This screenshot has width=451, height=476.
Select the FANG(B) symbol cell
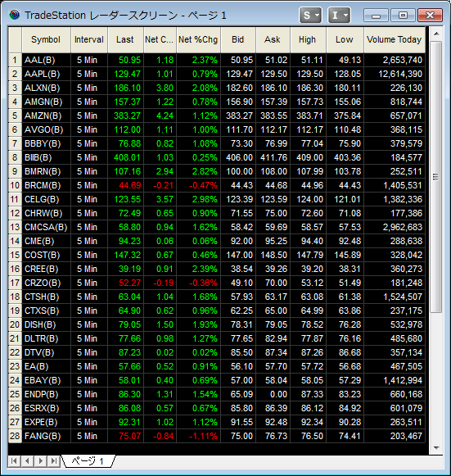(46, 436)
